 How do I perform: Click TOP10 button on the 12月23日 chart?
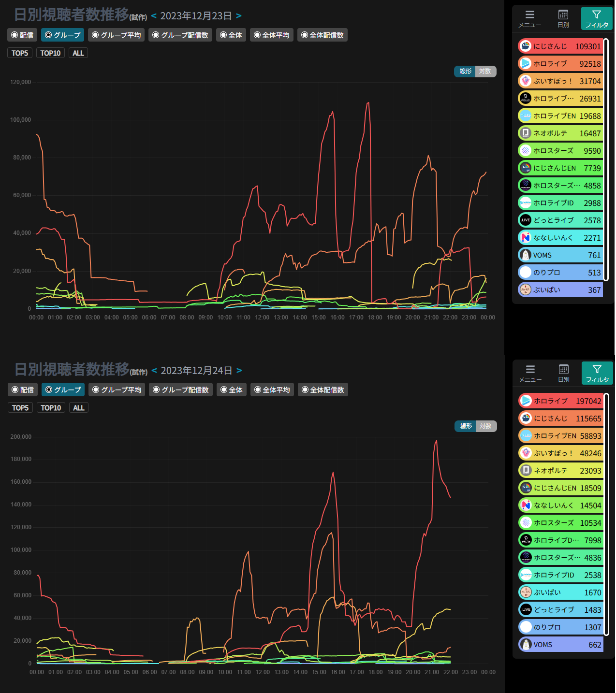click(x=50, y=53)
